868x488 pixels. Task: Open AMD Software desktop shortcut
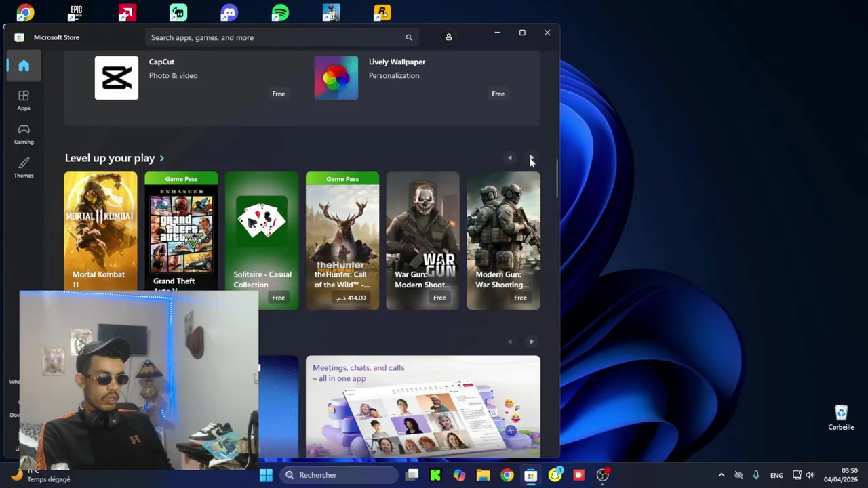tap(127, 12)
